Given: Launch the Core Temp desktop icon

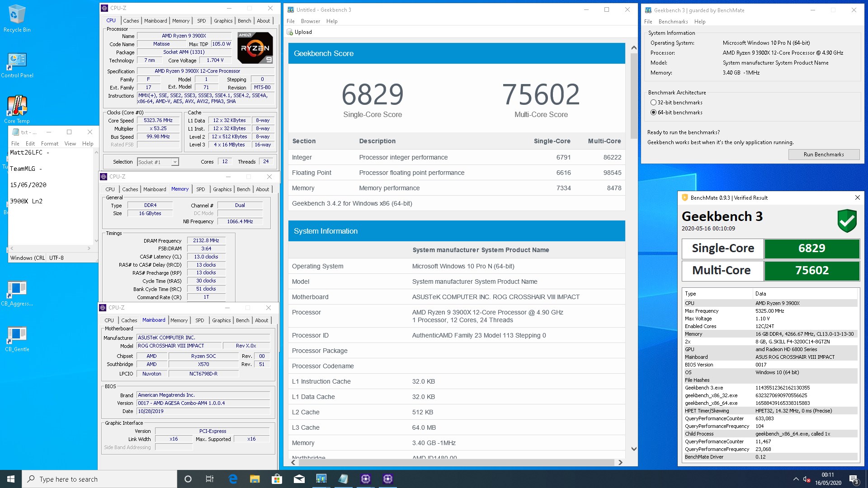Looking at the screenshot, I should pos(17,109).
